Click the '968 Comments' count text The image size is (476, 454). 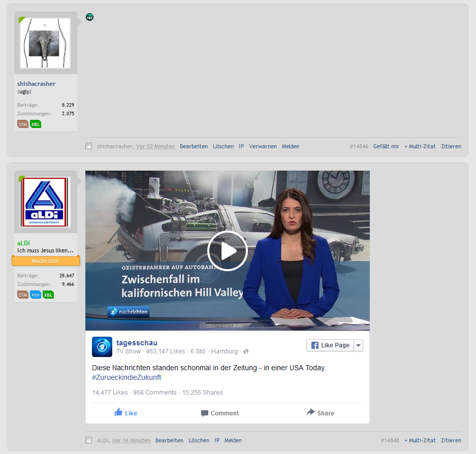point(155,393)
